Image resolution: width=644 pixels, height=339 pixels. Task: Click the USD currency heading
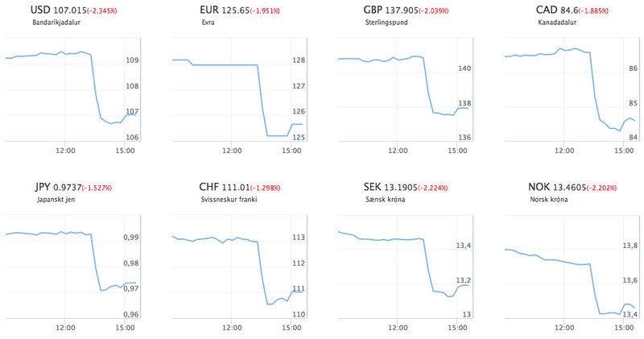[x=40, y=10]
